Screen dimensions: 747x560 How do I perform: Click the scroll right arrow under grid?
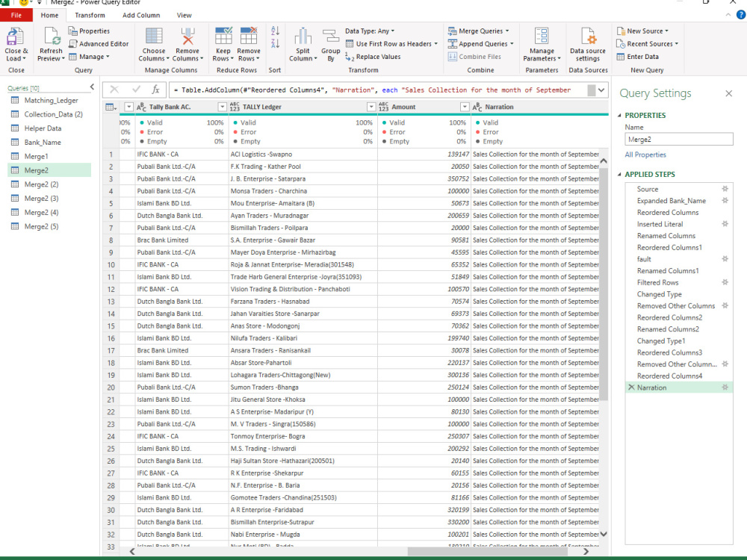coord(586,552)
